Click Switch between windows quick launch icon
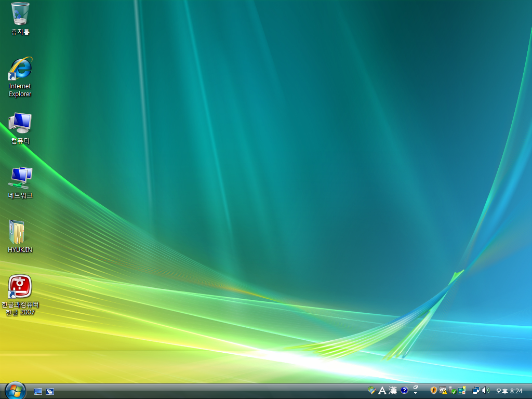Image resolution: width=532 pixels, height=399 pixels. click(x=50, y=392)
